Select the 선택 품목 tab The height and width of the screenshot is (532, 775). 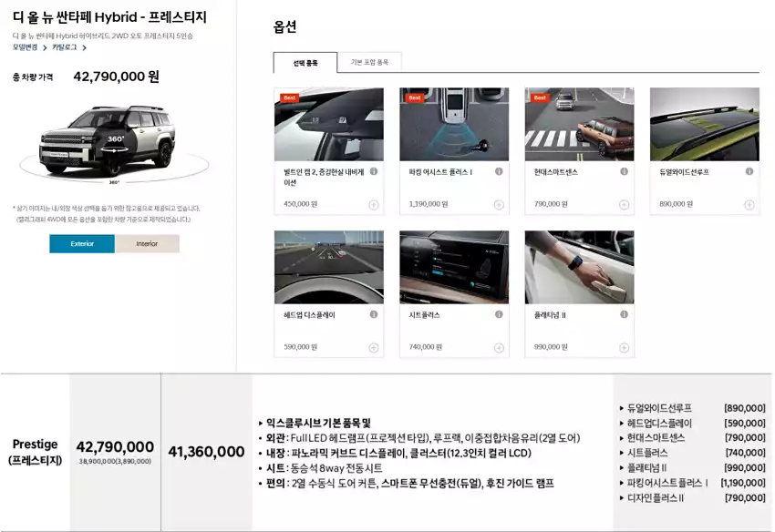click(x=305, y=63)
